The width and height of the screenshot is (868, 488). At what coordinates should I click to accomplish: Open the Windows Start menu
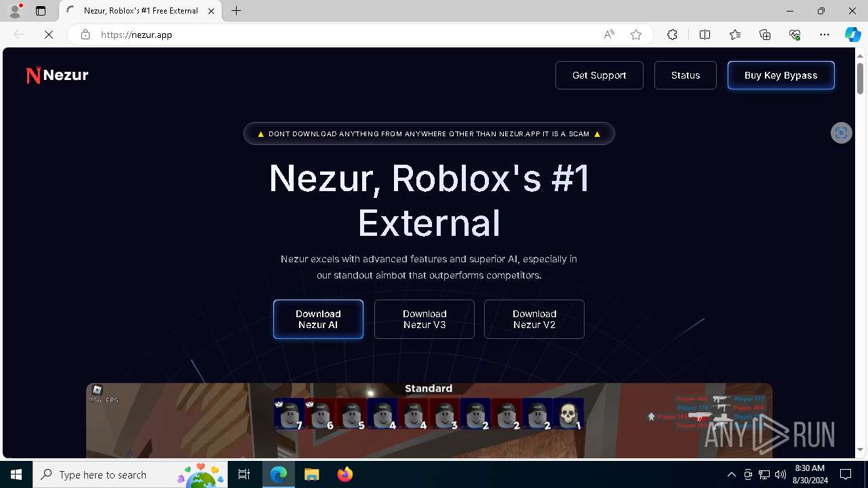(x=16, y=474)
